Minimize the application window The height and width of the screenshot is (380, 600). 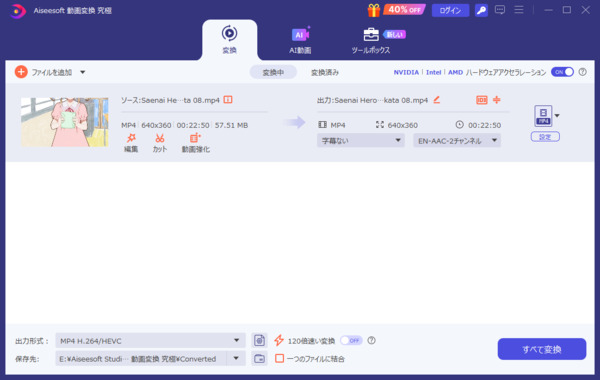pyautogui.click(x=548, y=10)
